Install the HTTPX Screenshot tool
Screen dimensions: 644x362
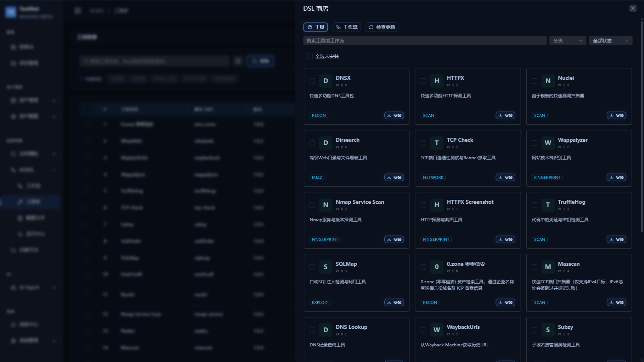[x=505, y=239]
